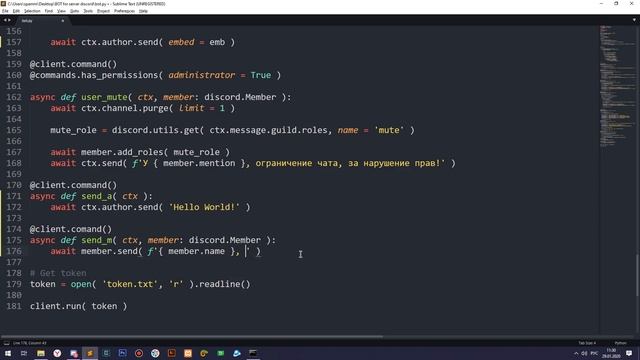The height and width of the screenshot is (360, 640).
Task: Open the green app taskbar icon
Action: click(220, 353)
